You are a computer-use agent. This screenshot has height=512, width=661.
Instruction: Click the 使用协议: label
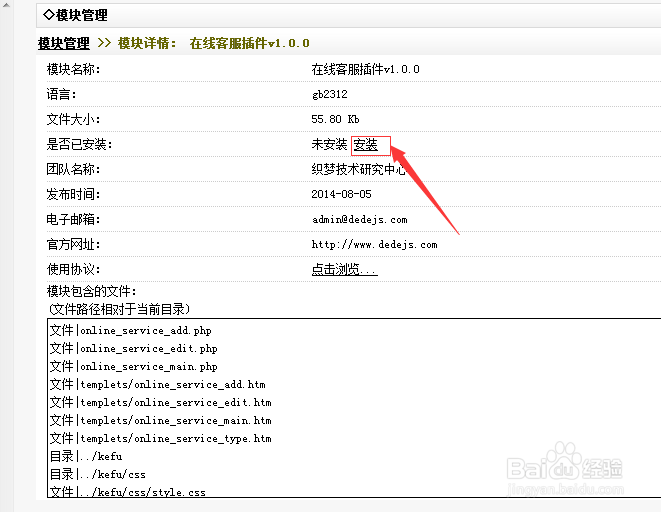(x=73, y=269)
